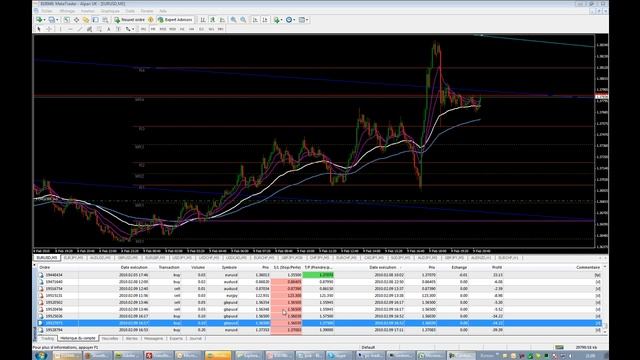Zoom in on the chart
This screenshot has height=360, width=640.
233,20
